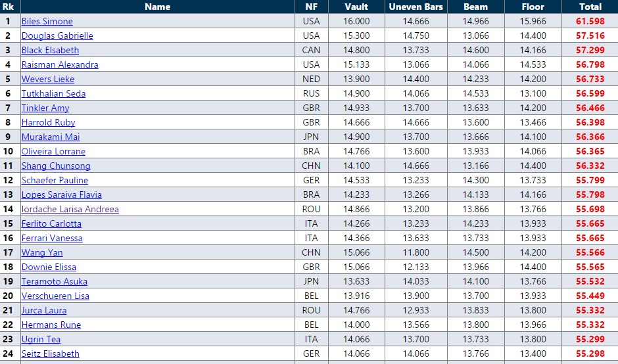The height and width of the screenshot is (364, 618).
Task: Click the NF column header
Action: (311, 7)
